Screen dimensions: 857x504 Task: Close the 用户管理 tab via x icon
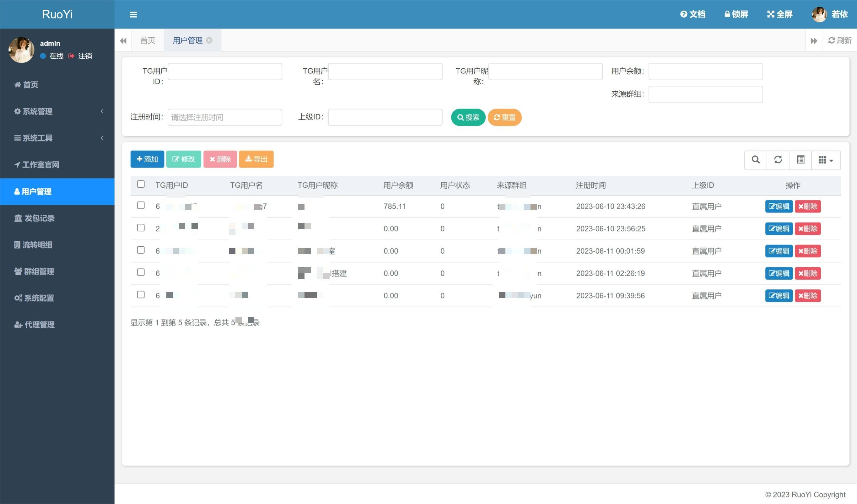pos(209,40)
